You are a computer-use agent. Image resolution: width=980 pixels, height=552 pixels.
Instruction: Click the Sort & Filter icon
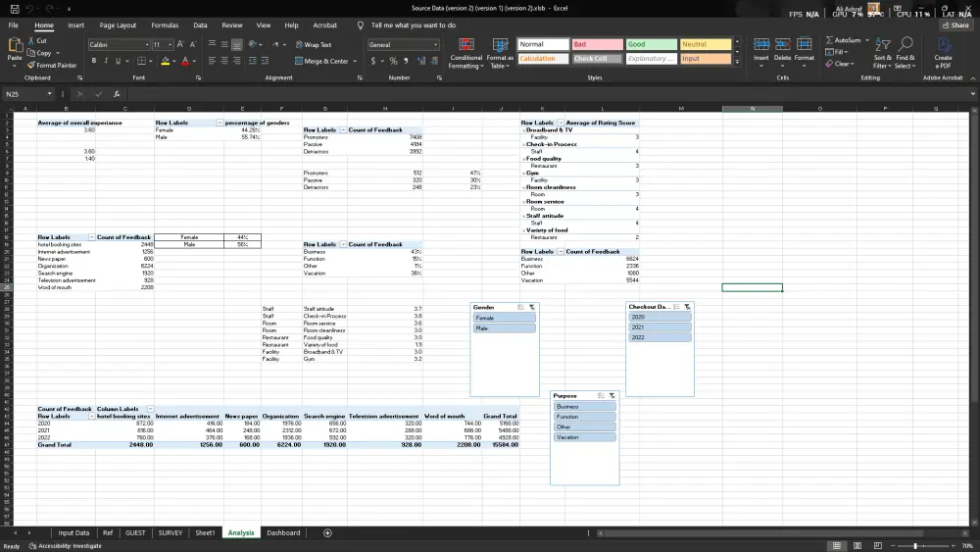[x=882, y=45]
